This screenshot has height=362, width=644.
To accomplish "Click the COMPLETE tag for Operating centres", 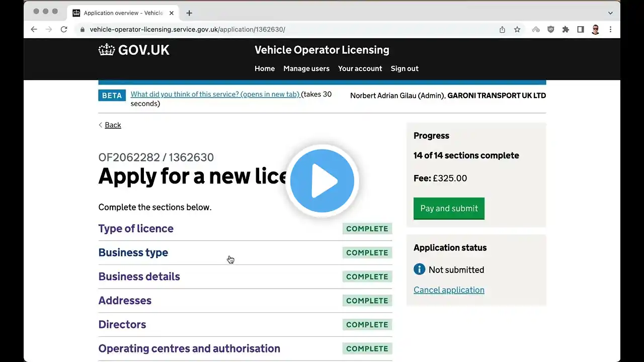I will tap(367, 348).
